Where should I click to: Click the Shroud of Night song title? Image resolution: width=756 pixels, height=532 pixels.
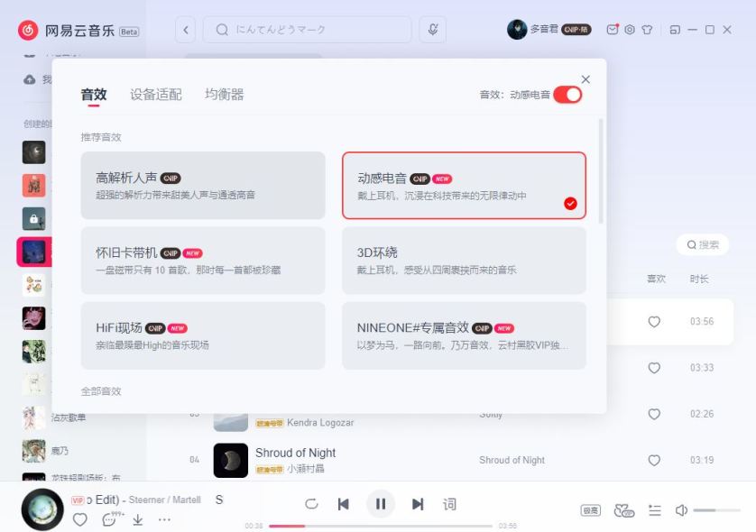point(295,453)
